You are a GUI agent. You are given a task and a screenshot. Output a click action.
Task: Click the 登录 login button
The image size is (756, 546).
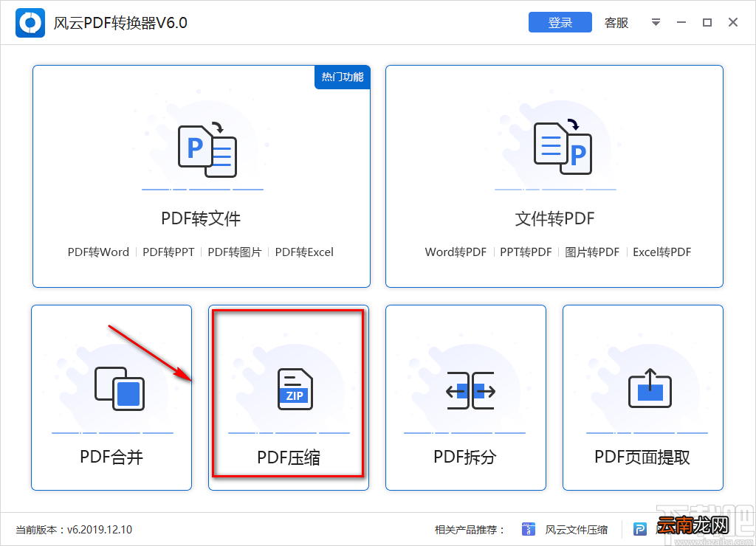[560, 23]
